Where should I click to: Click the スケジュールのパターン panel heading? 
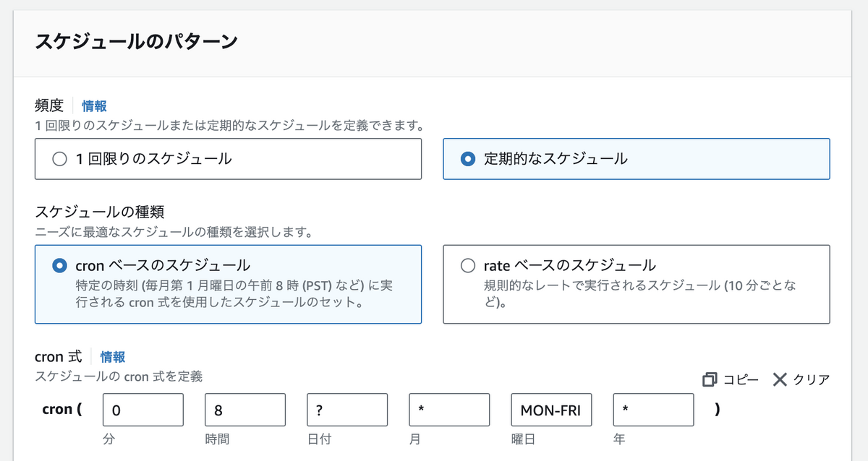click(x=136, y=42)
